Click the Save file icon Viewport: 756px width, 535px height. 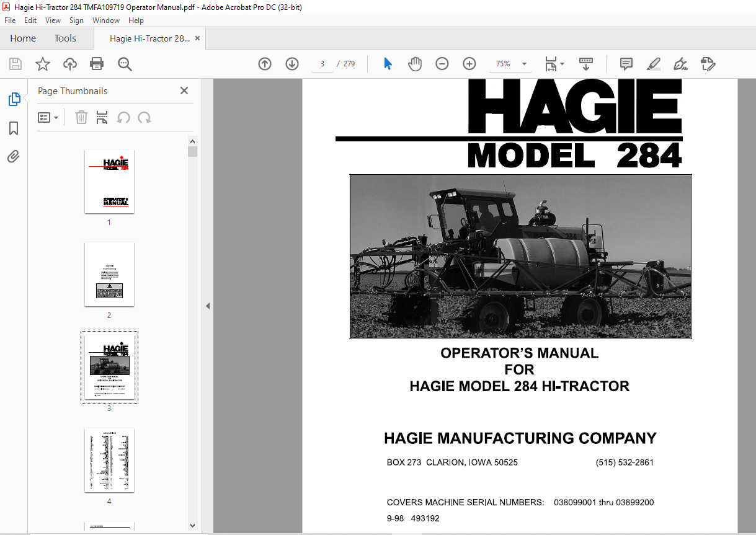(x=16, y=64)
